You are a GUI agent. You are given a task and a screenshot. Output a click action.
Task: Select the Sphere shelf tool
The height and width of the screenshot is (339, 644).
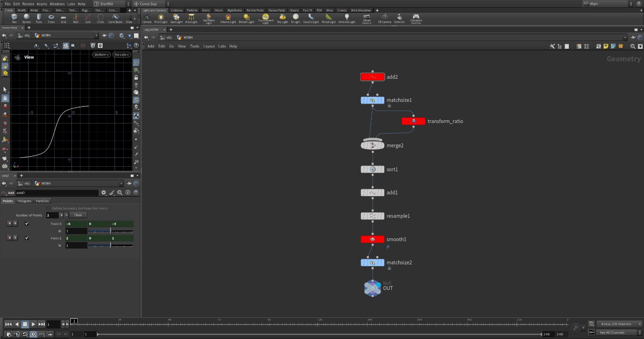(x=27, y=18)
